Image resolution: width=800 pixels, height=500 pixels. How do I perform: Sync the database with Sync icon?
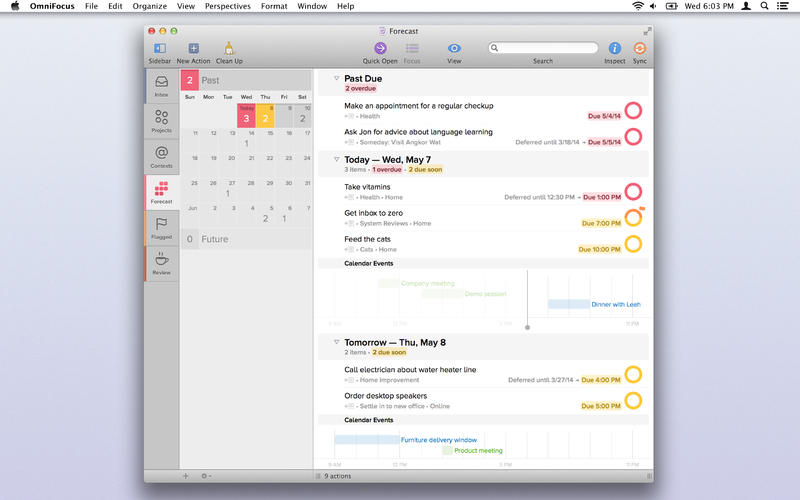[x=639, y=48]
